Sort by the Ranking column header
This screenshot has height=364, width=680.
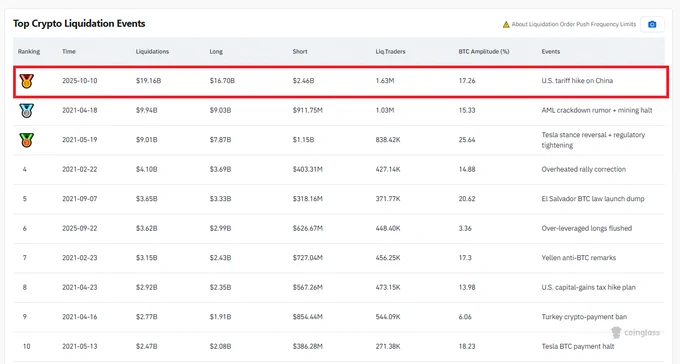click(x=29, y=52)
